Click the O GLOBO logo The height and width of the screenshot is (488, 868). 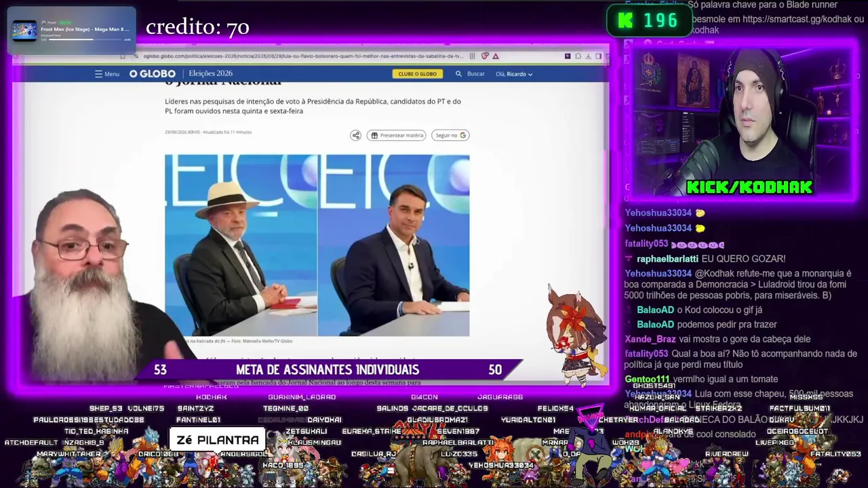tap(153, 74)
